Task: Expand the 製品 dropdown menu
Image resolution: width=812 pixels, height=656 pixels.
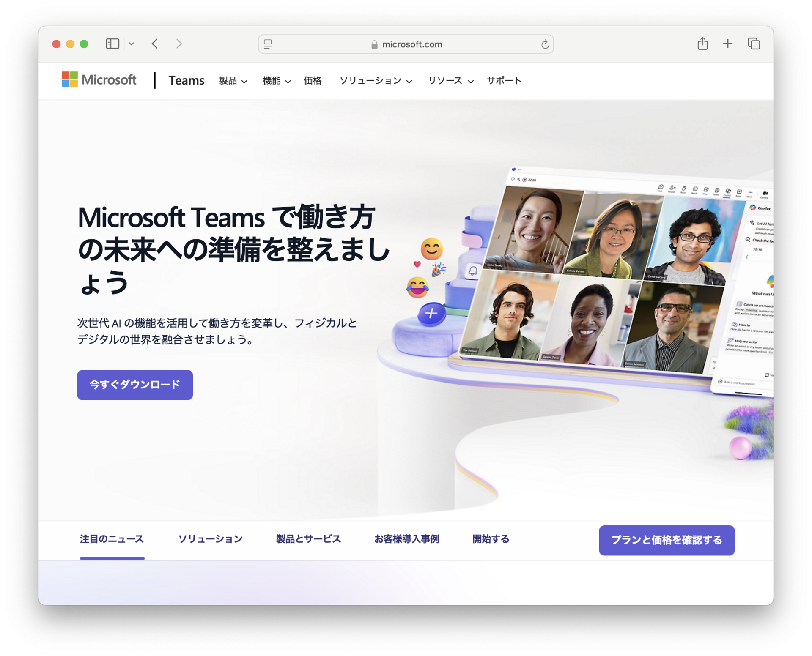Action: coord(233,80)
